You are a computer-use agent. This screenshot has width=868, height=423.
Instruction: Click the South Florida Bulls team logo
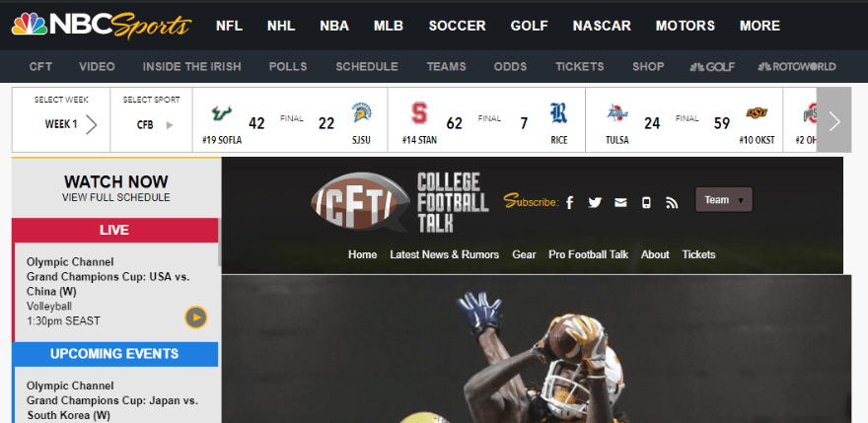221,113
